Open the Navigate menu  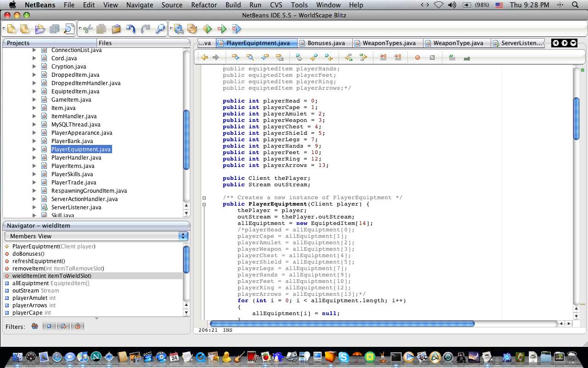140,5
